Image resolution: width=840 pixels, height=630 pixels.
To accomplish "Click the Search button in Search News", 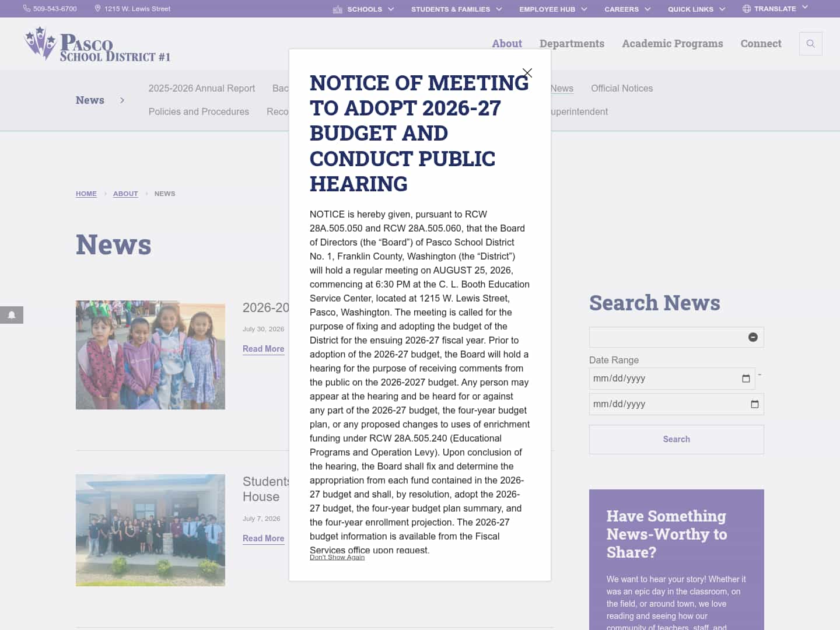I will click(676, 439).
